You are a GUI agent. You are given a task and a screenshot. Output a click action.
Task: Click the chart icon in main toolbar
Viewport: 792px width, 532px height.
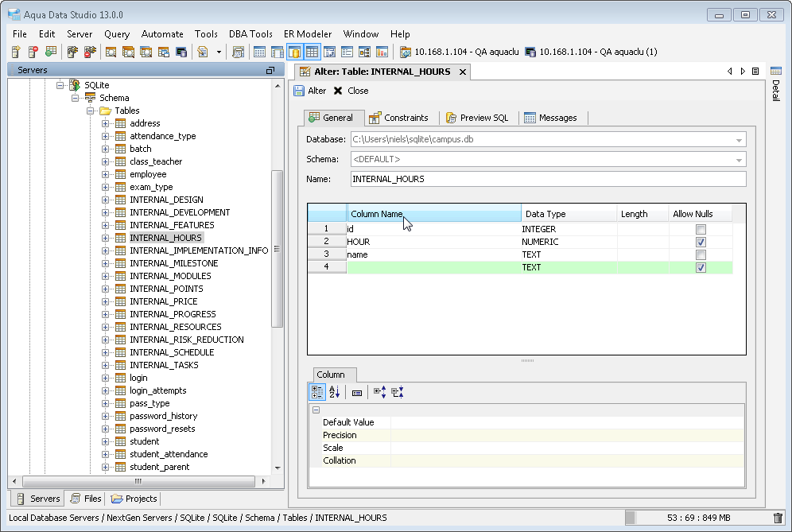pos(382,52)
